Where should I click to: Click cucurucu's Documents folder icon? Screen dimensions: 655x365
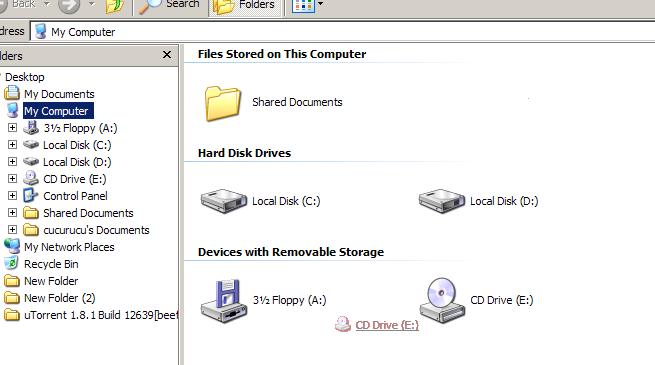[x=31, y=230]
